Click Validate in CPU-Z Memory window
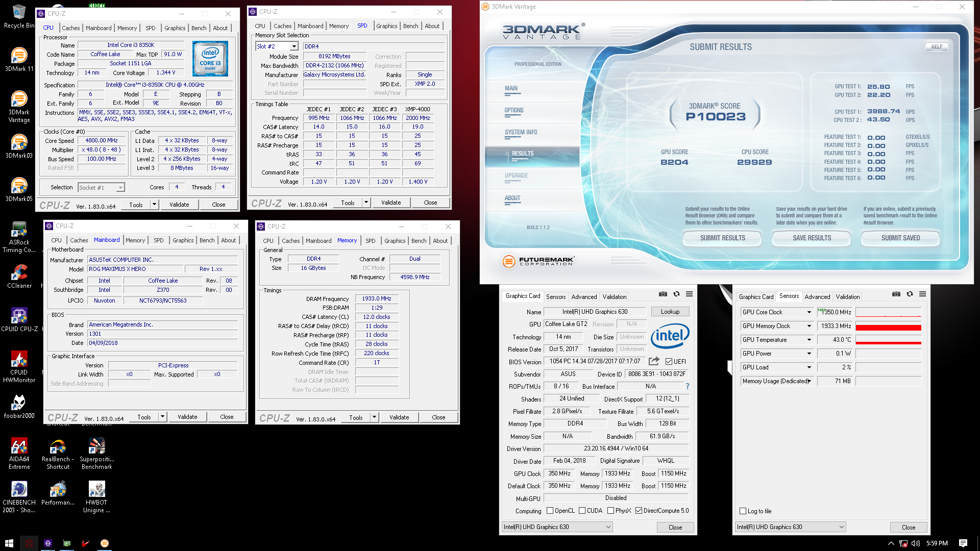The height and width of the screenshot is (551, 980). click(x=399, y=417)
